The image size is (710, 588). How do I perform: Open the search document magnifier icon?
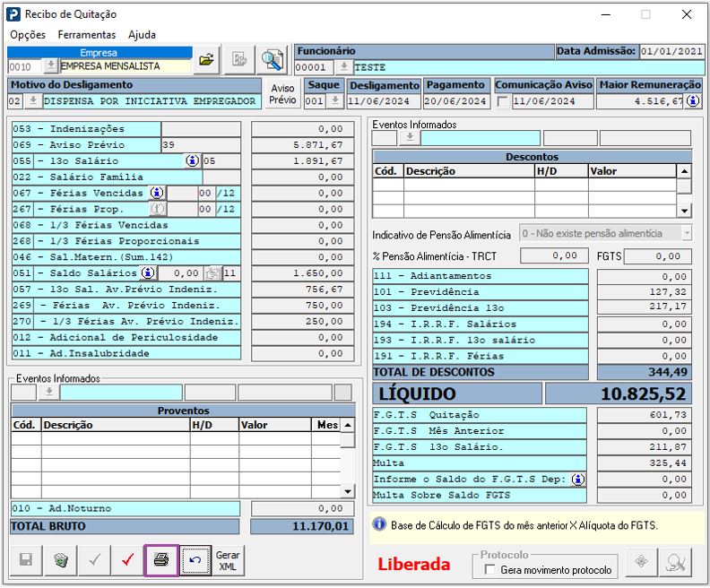click(273, 59)
